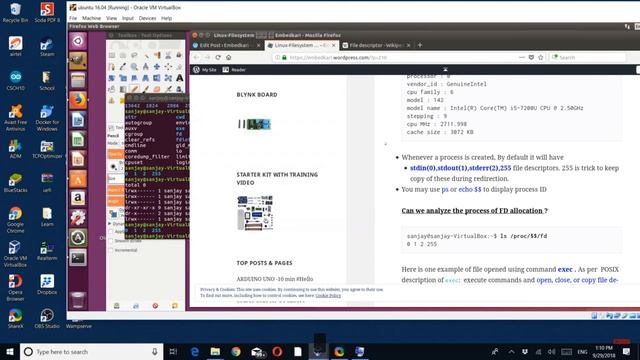Screen dimensions: 640x360
Task: Adjust the Opacity slider in GIMP pencil options
Action: point(116,154)
